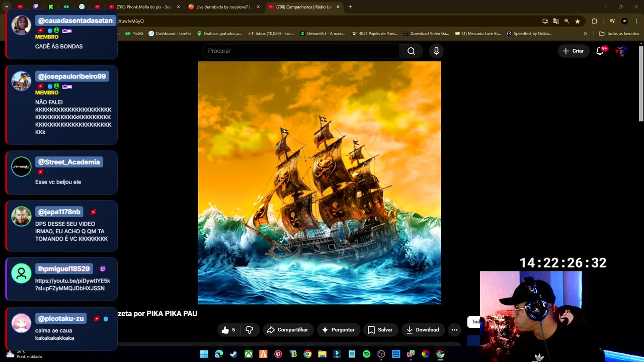The image size is (644, 362).
Task: Click the youtu.be link from lhpmiguel18529
Action: coord(72,285)
